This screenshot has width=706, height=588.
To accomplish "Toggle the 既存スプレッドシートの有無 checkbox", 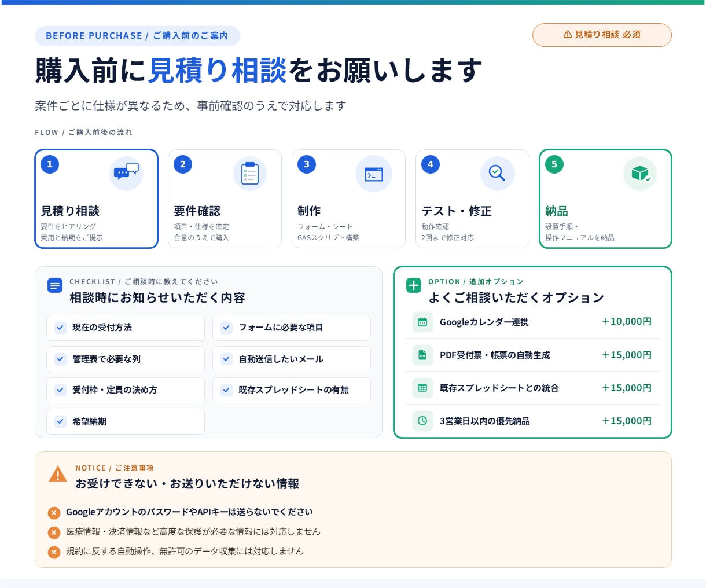I will 226,390.
